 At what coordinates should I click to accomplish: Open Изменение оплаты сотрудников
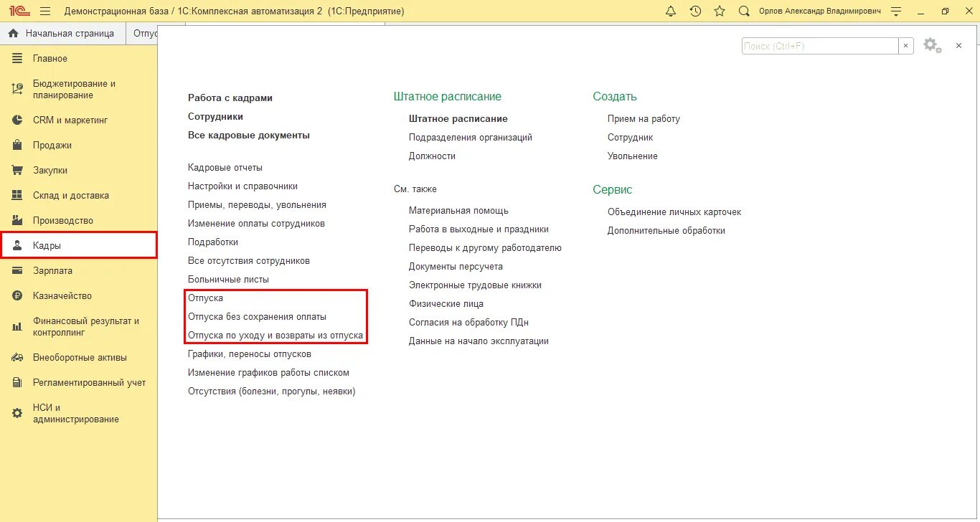[x=256, y=223]
